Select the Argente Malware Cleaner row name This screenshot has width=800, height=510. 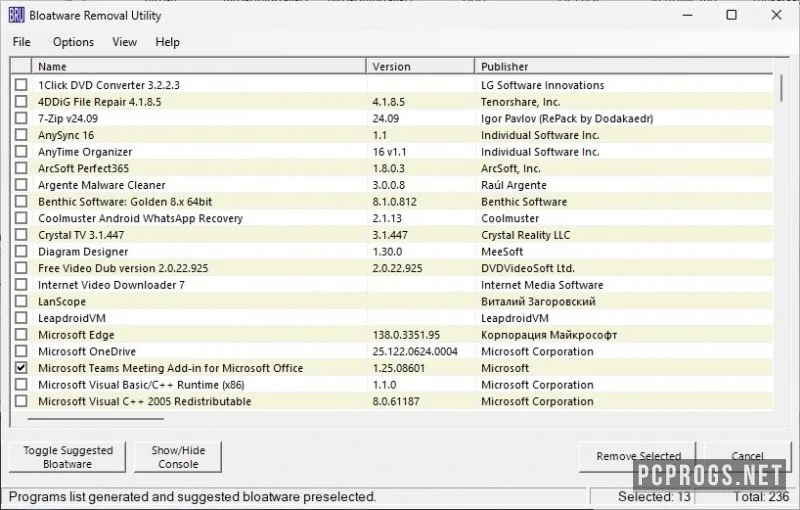pos(102,185)
